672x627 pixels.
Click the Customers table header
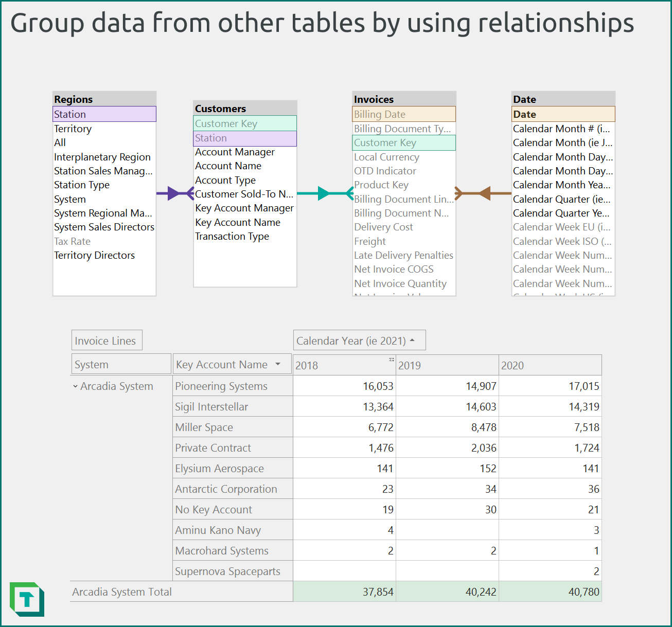245,108
